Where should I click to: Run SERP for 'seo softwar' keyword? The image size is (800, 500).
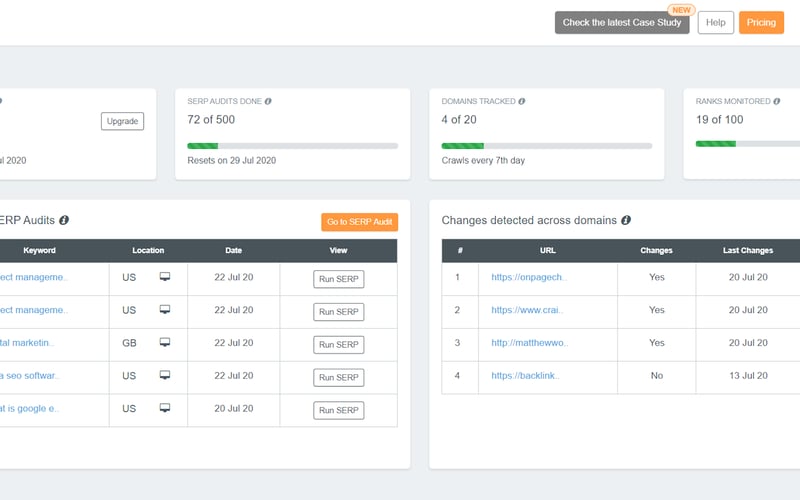(x=339, y=378)
